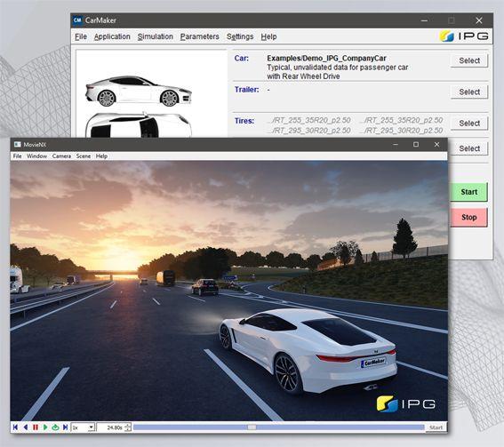Open the 1x playback speed dropdown
This screenshot has height=447, width=504.
click(83, 427)
